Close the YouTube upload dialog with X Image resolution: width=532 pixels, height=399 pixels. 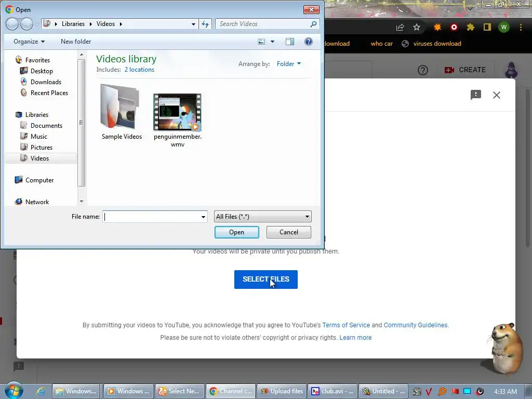(497, 95)
